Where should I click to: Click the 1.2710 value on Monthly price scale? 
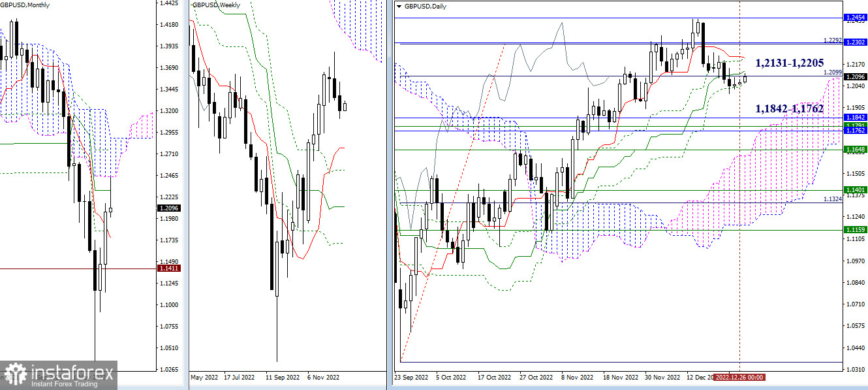coord(168,154)
